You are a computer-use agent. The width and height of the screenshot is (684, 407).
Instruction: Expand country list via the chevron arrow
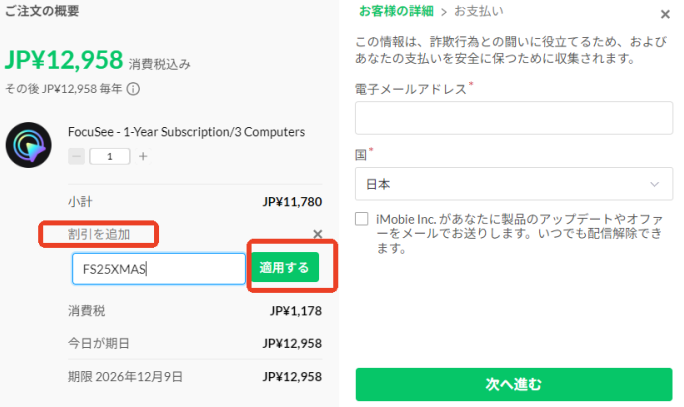point(655,184)
